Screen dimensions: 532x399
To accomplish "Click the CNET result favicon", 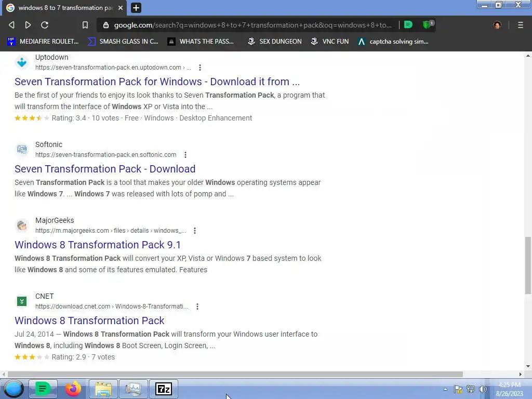I will pos(22,301).
